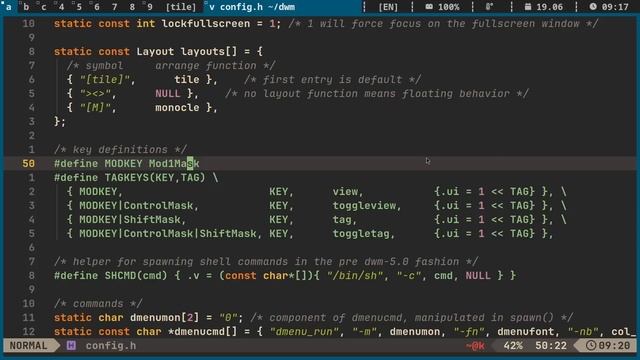Viewport: 640px width, 360px height.
Task: Click the clock icon beside 09:17
Action: click(x=593, y=7)
